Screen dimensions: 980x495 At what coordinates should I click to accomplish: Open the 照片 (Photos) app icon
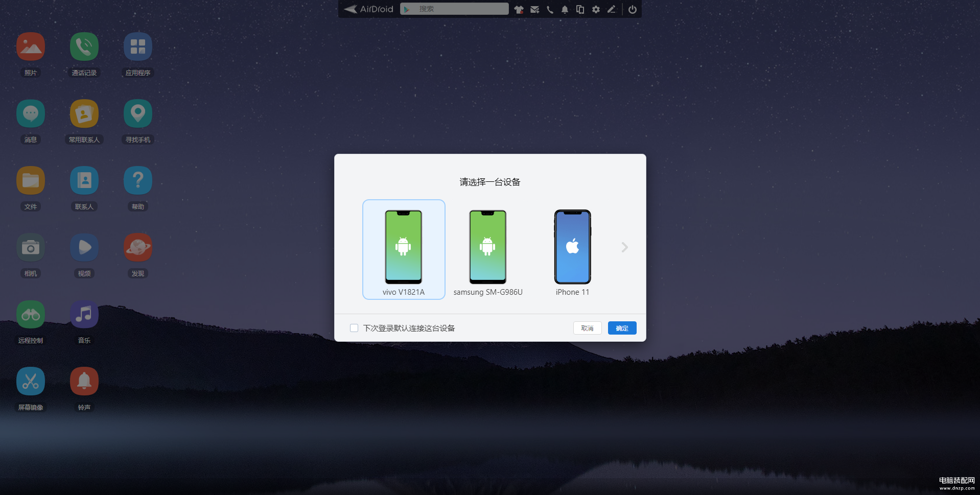(31, 47)
